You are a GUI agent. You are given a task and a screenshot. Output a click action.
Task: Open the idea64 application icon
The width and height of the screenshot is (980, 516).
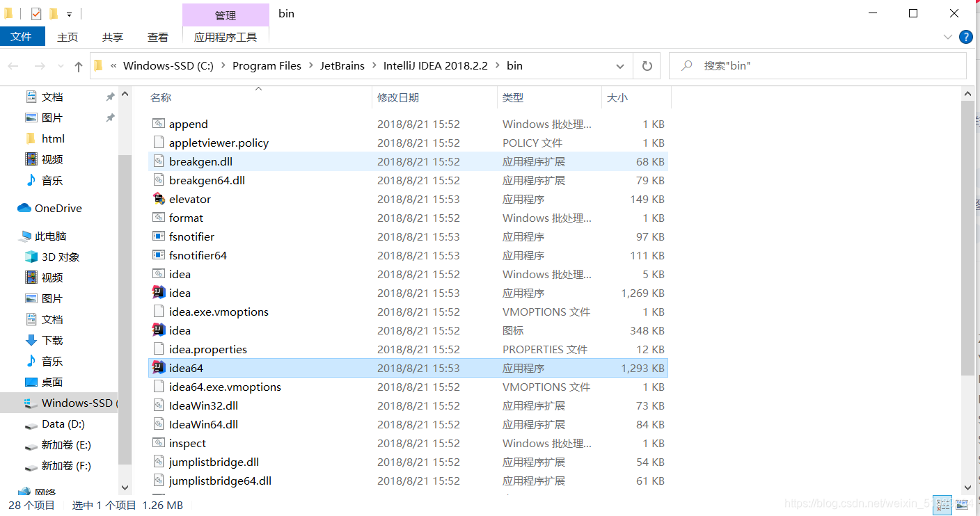pyautogui.click(x=159, y=368)
